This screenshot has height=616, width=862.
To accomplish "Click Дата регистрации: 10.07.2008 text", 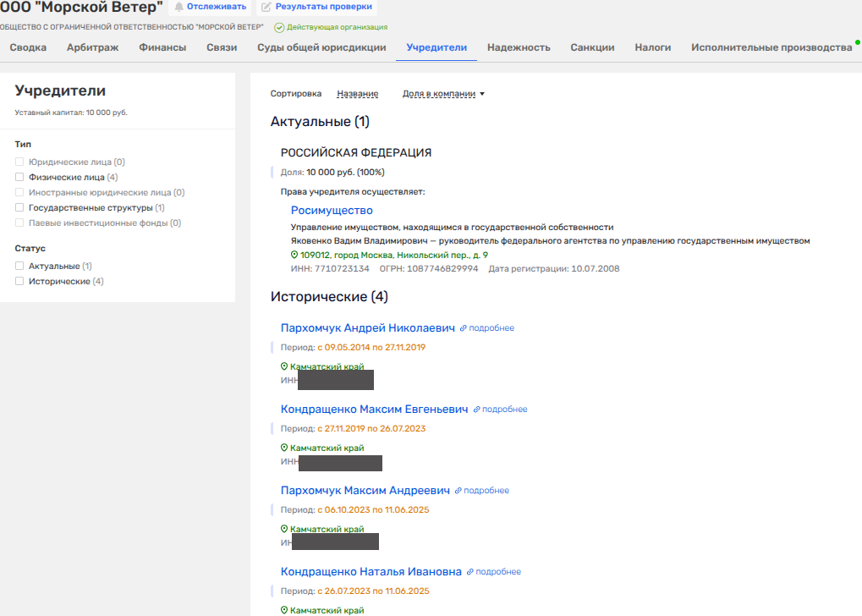I will click(x=553, y=269).
